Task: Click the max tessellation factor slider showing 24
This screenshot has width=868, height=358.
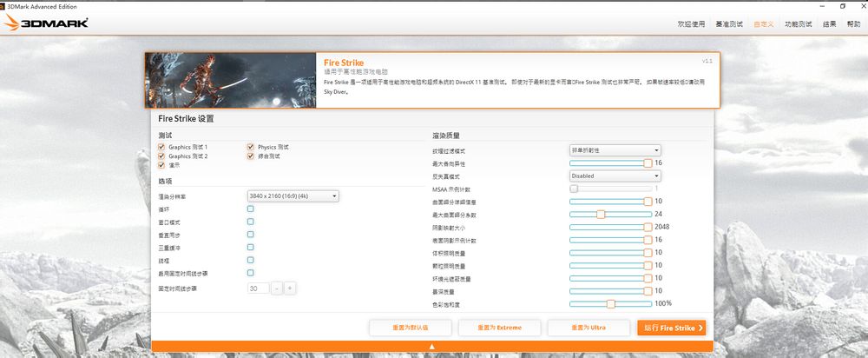Action: pyautogui.click(x=610, y=215)
